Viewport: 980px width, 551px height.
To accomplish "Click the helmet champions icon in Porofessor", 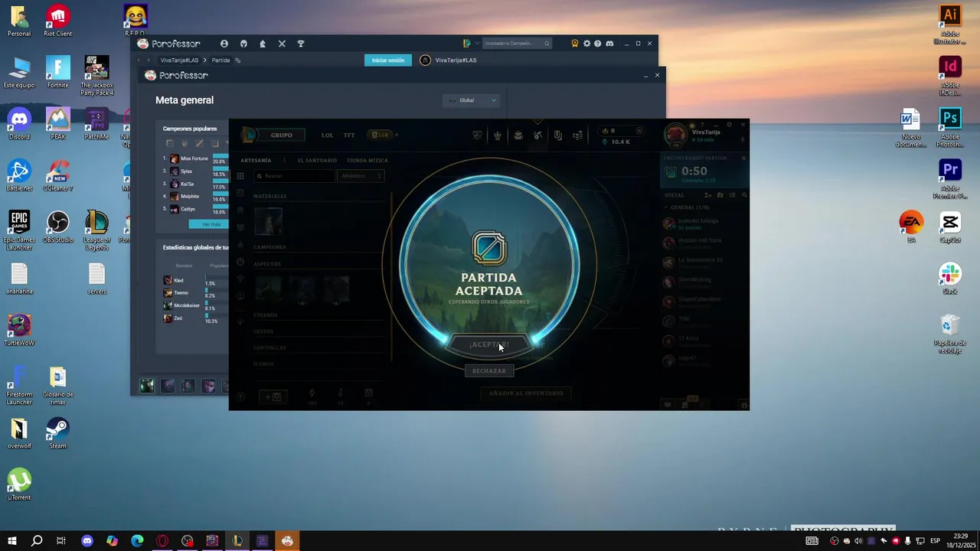I will pos(243,44).
